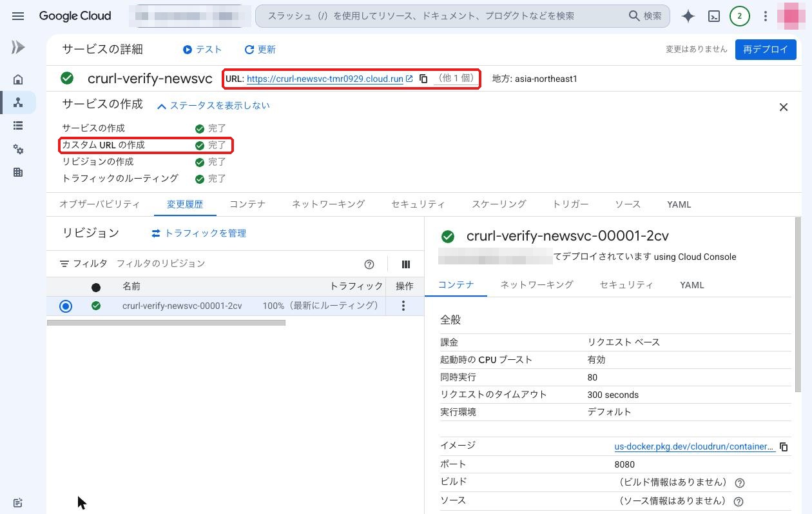812x514 pixels.
Task: Click the フィルタ filter icon label
Action: pos(83,264)
